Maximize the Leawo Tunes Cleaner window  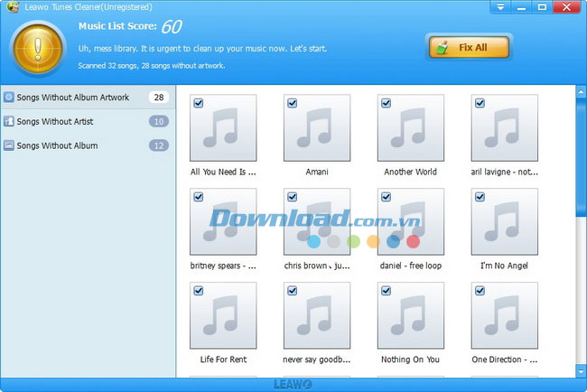tap(542, 7)
